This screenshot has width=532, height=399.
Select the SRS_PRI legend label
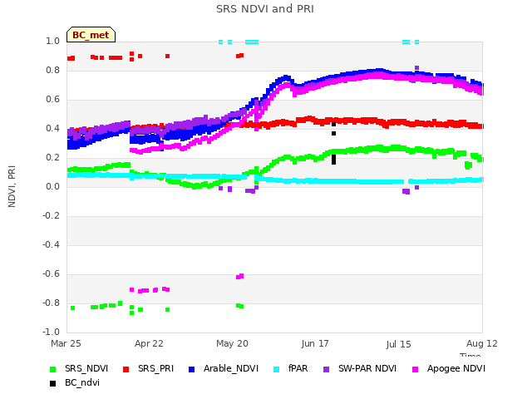pyautogui.click(x=155, y=369)
